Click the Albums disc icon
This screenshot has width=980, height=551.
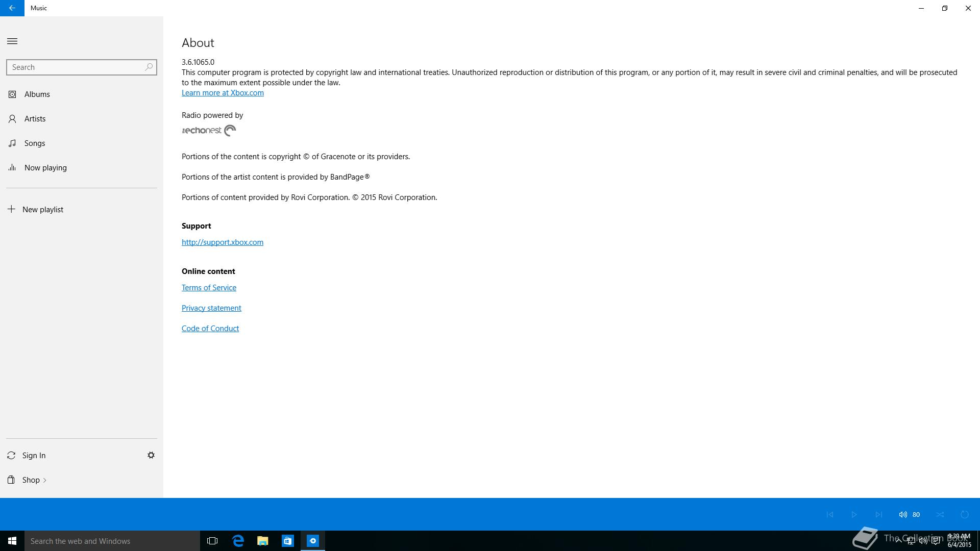click(x=12, y=94)
